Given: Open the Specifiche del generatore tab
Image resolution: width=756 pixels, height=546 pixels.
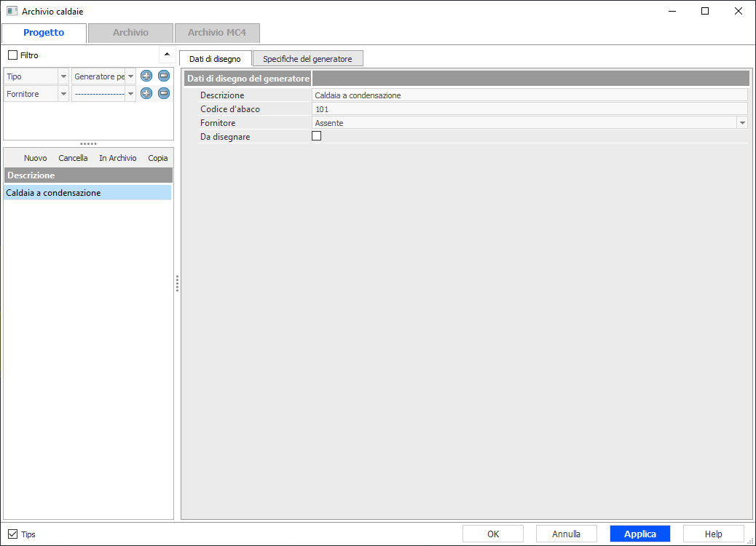Looking at the screenshot, I should [307, 59].
